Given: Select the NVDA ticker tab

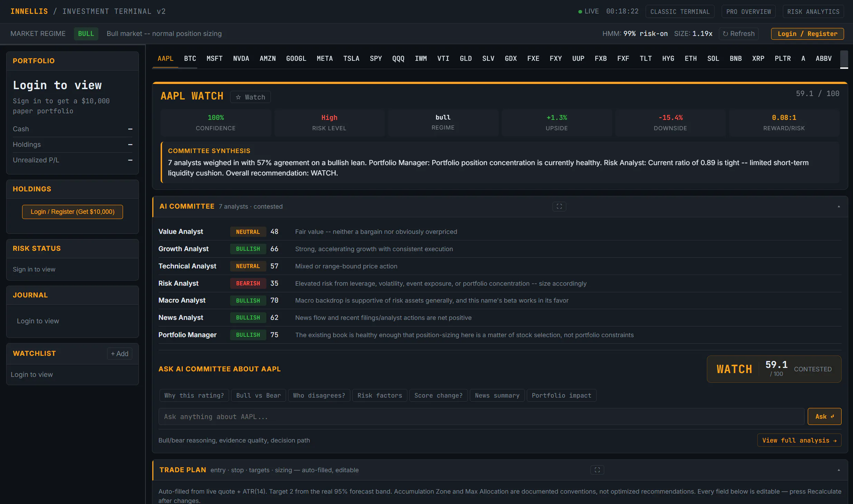Looking at the screenshot, I should click(x=241, y=59).
